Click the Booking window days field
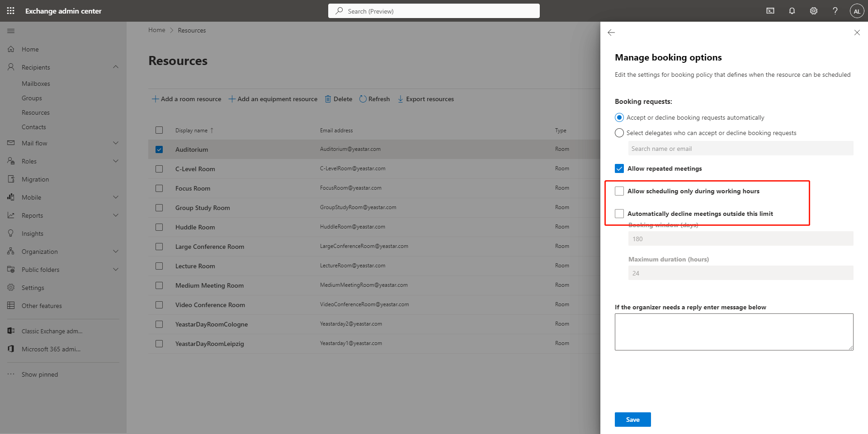This screenshot has height=434, width=868. [x=741, y=238]
